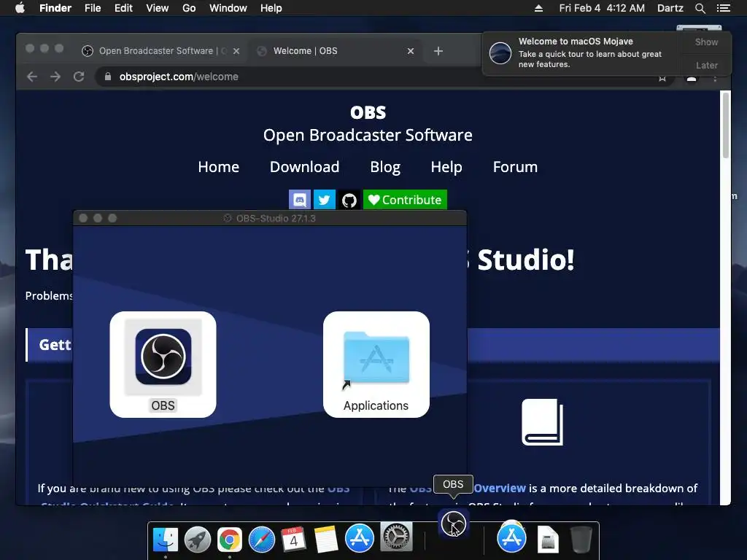
Task: Open the Apple menu
Action: coord(20,8)
